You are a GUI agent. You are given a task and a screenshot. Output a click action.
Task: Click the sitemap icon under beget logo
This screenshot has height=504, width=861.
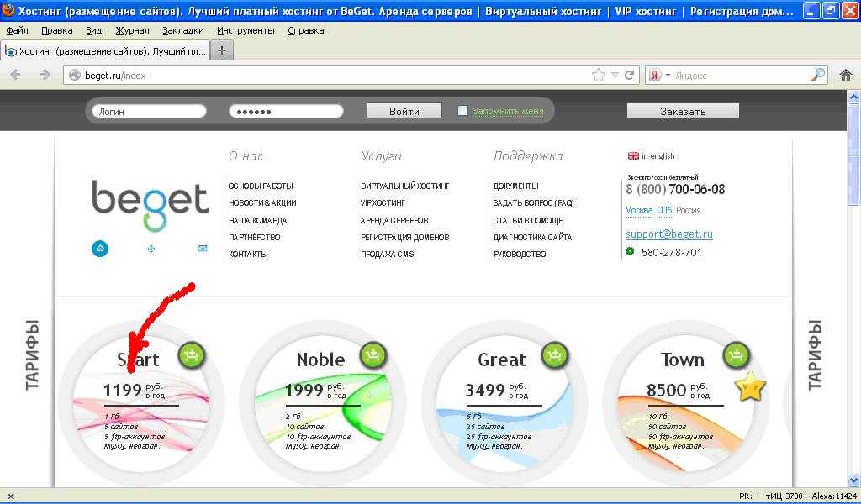coord(151,249)
